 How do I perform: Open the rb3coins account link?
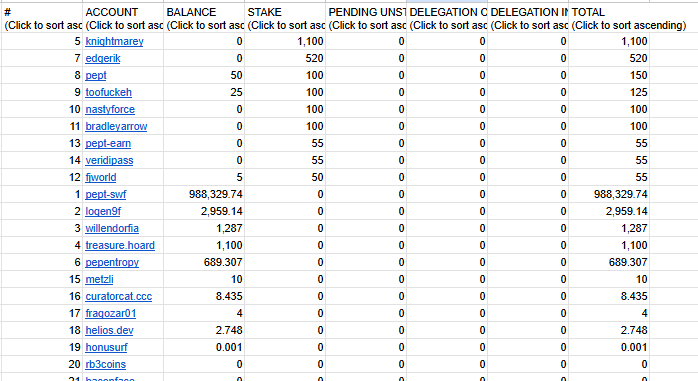coord(106,365)
